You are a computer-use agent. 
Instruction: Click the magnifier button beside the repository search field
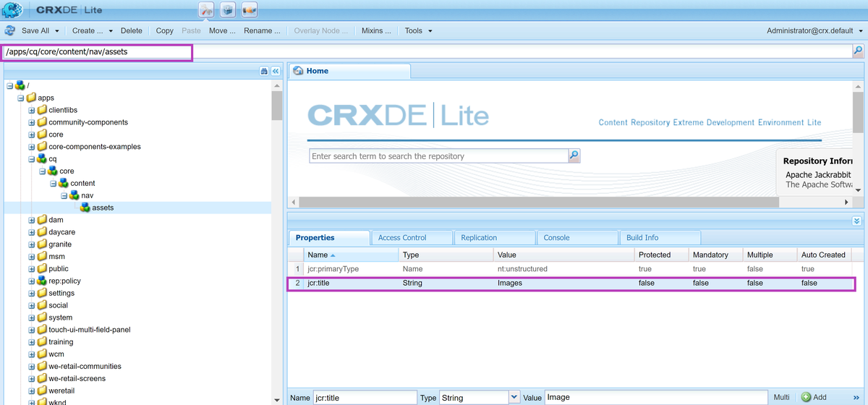(x=574, y=155)
